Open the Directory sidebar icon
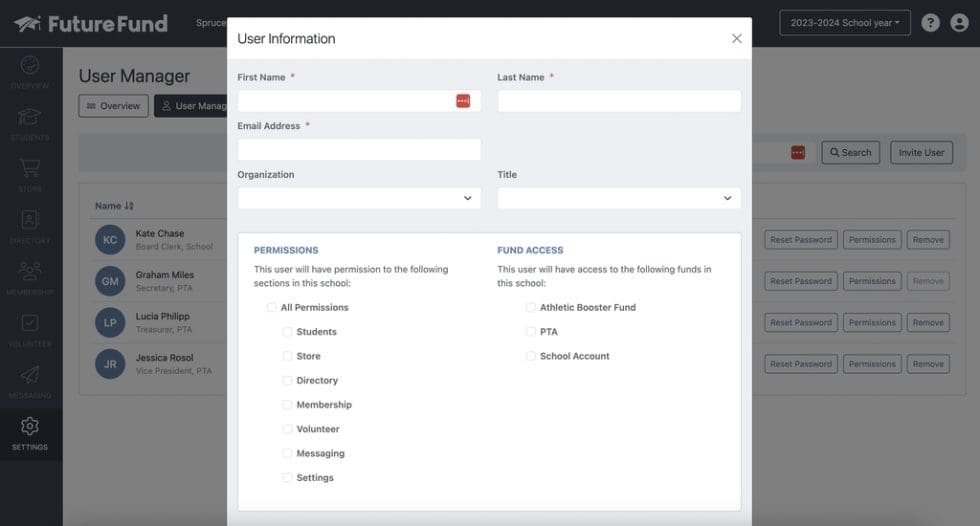This screenshot has height=526, width=980. coord(30,221)
